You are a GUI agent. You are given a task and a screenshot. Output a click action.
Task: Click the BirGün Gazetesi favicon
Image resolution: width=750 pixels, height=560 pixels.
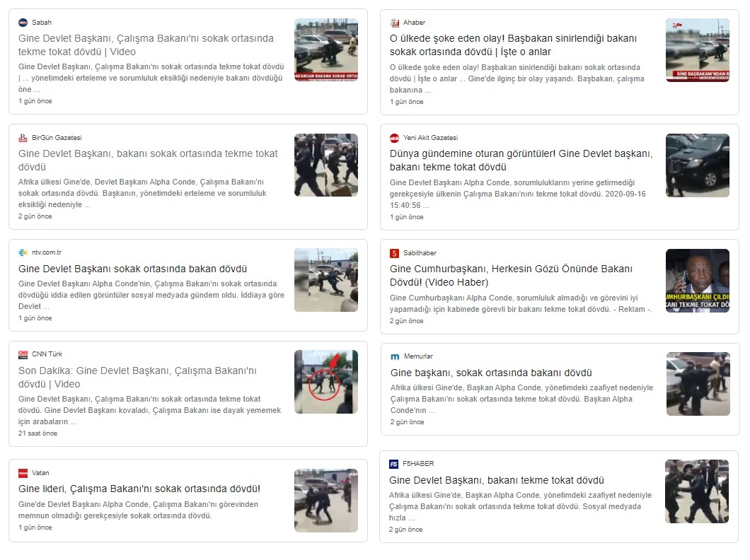(23, 138)
